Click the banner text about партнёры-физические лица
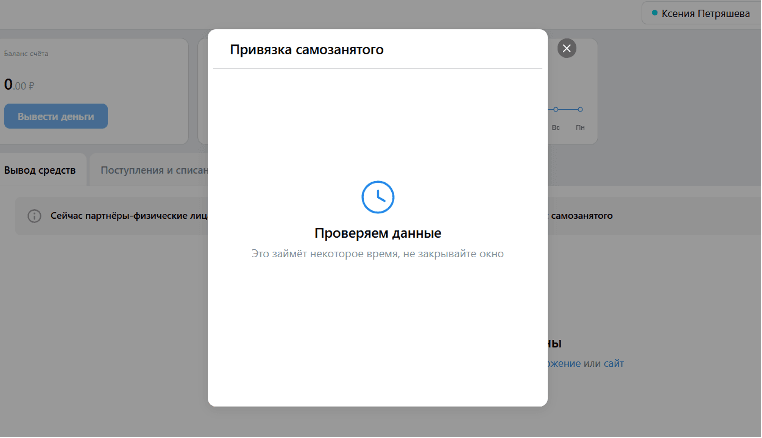762x438 pixels. (129, 216)
